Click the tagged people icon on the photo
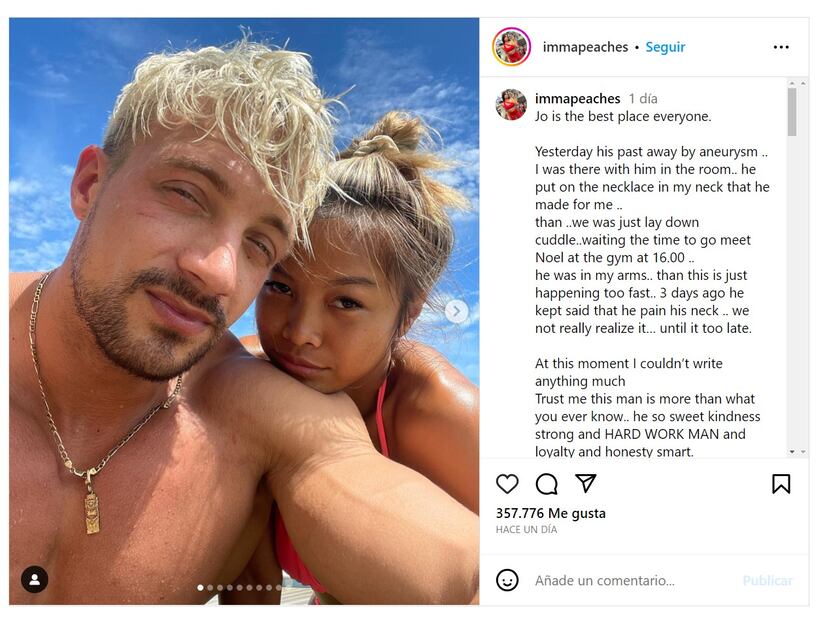 tap(34, 579)
